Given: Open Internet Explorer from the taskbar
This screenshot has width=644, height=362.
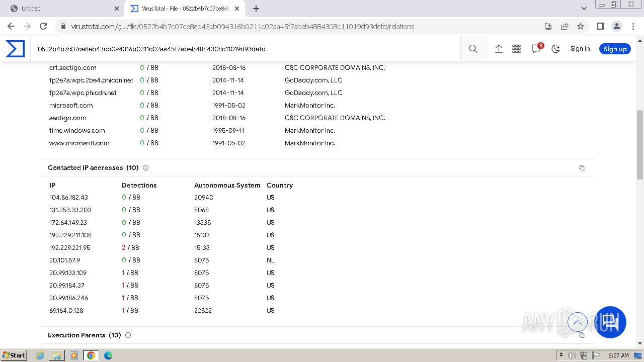Looking at the screenshot, I should [x=40, y=355].
